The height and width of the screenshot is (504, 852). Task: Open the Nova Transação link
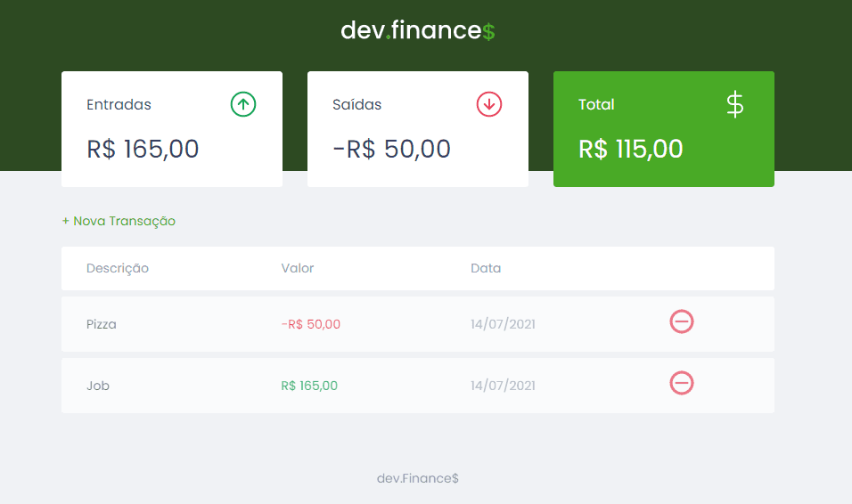pos(119,221)
